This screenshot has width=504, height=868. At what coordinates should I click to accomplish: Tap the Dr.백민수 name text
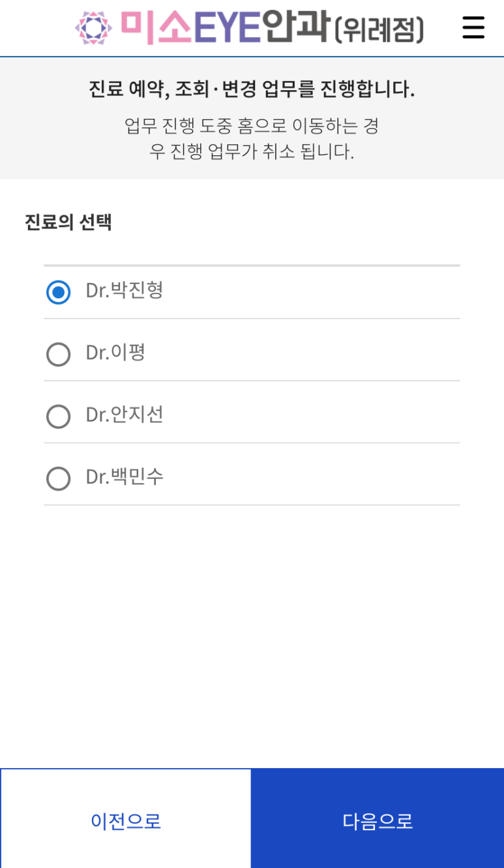125,476
